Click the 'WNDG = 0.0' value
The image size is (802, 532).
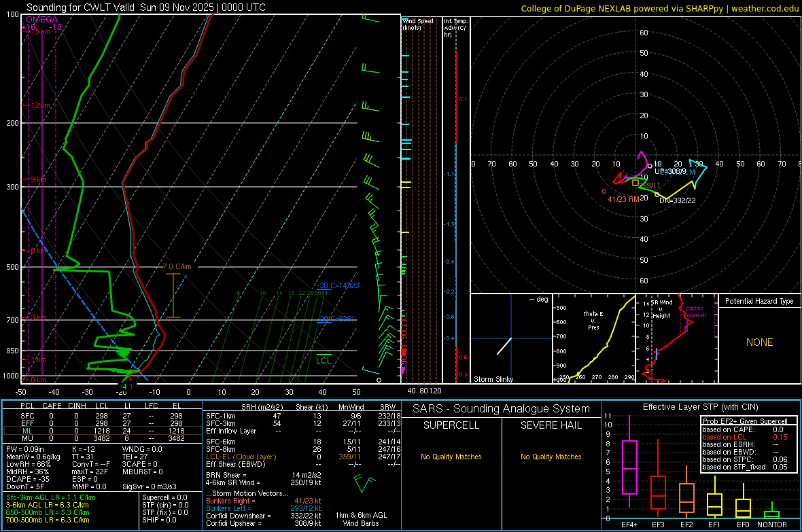[142, 449]
